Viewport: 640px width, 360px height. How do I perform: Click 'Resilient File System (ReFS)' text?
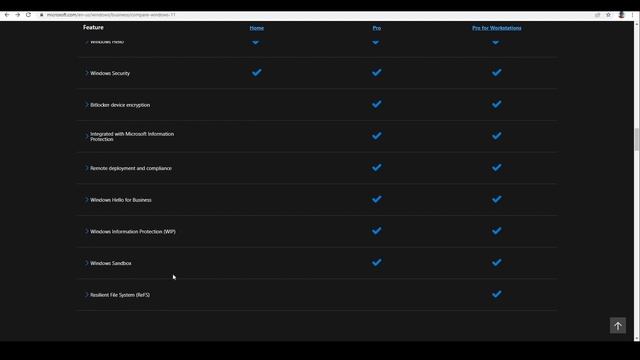click(x=120, y=295)
